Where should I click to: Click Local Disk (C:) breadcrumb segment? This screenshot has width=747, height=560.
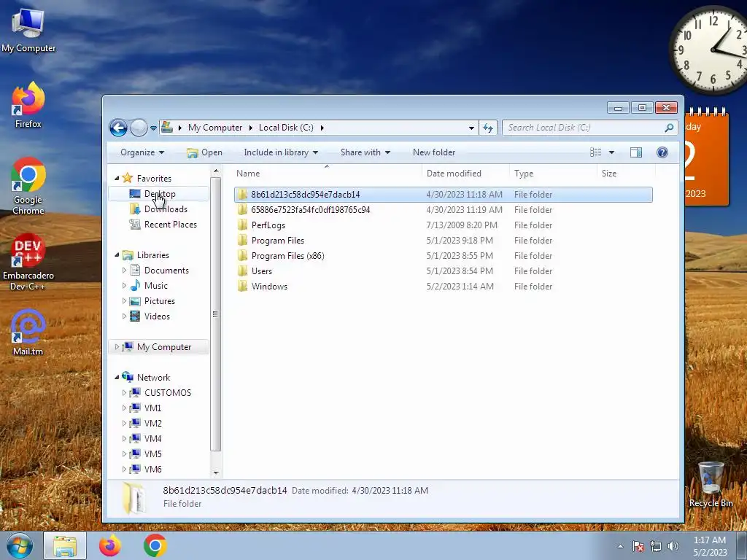(x=286, y=128)
